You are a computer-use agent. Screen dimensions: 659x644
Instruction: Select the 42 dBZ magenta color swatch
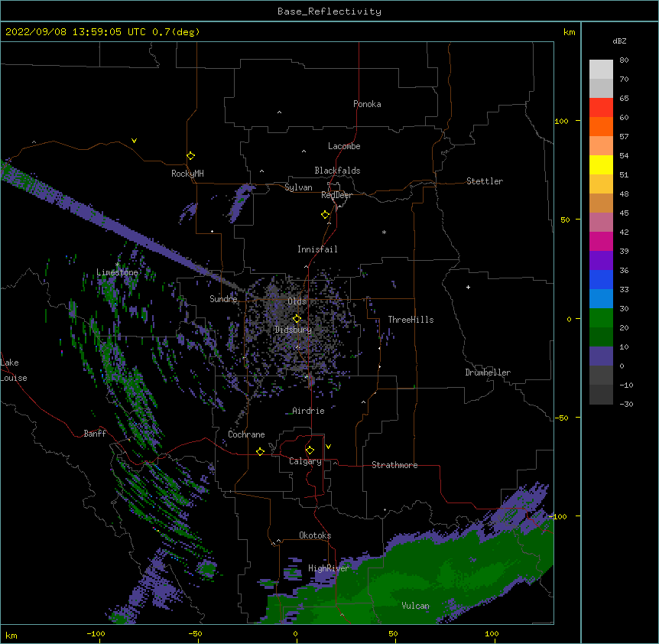click(601, 241)
